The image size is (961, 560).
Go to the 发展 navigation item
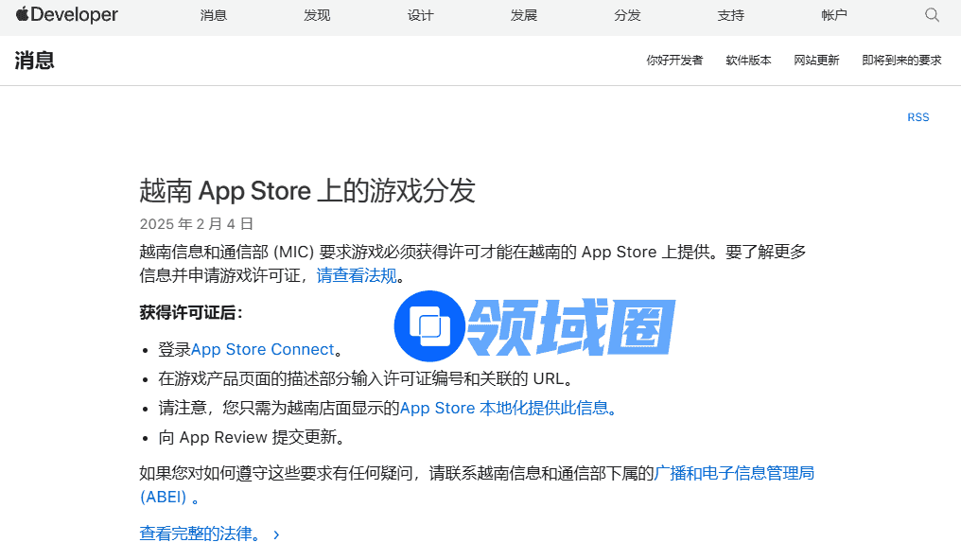pos(523,15)
